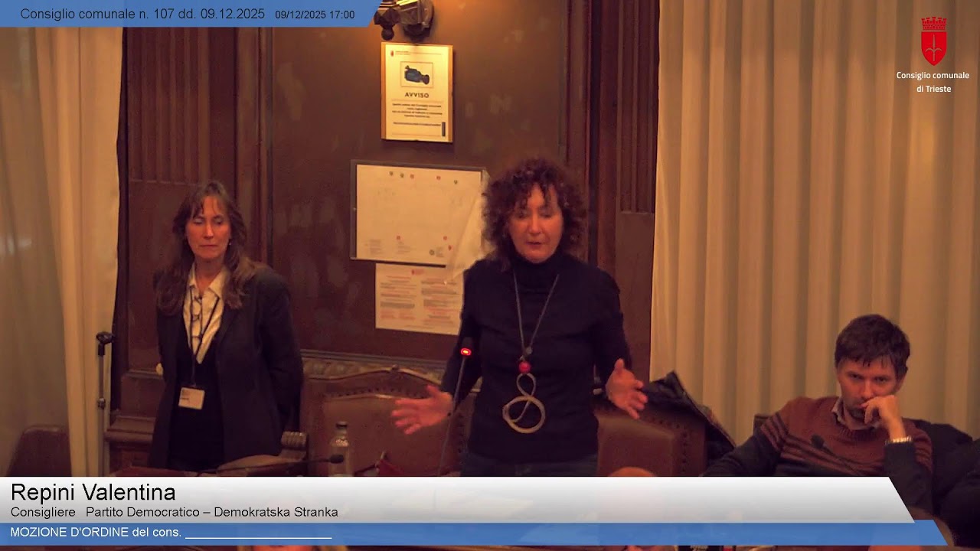This screenshot has width=980, height=551.
Task: Click 'Partito Democratico – Demokratska Stranka' party text
Action: [212, 512]
